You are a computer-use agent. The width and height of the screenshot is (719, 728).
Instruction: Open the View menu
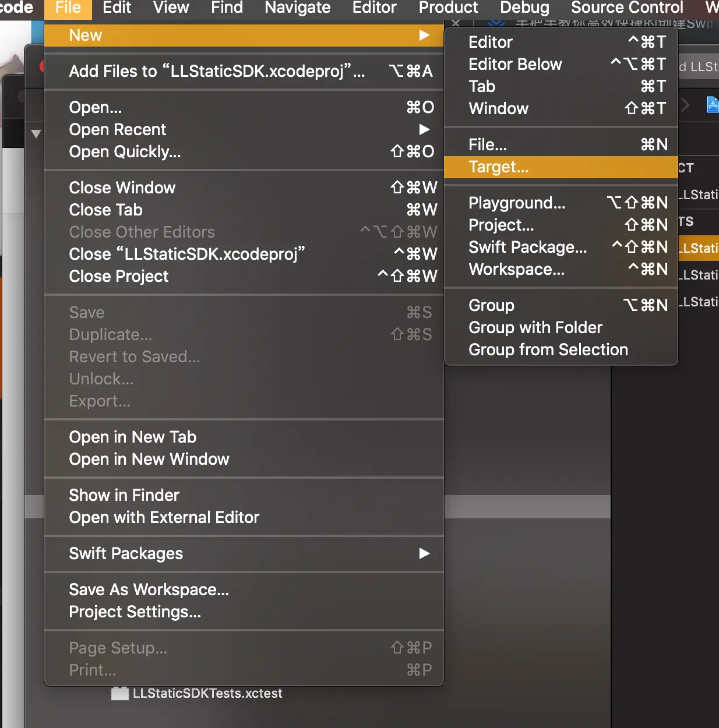pos(171,8)
